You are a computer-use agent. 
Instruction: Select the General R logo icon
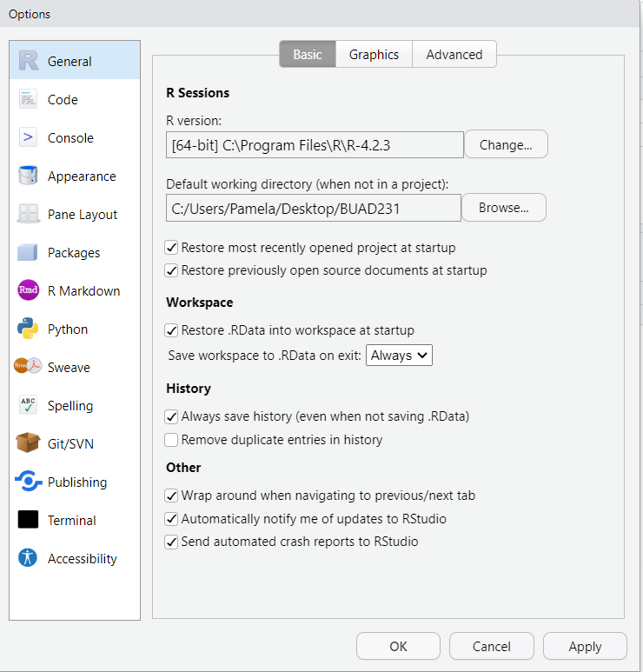pyautogui.click(x=29, y=61)
